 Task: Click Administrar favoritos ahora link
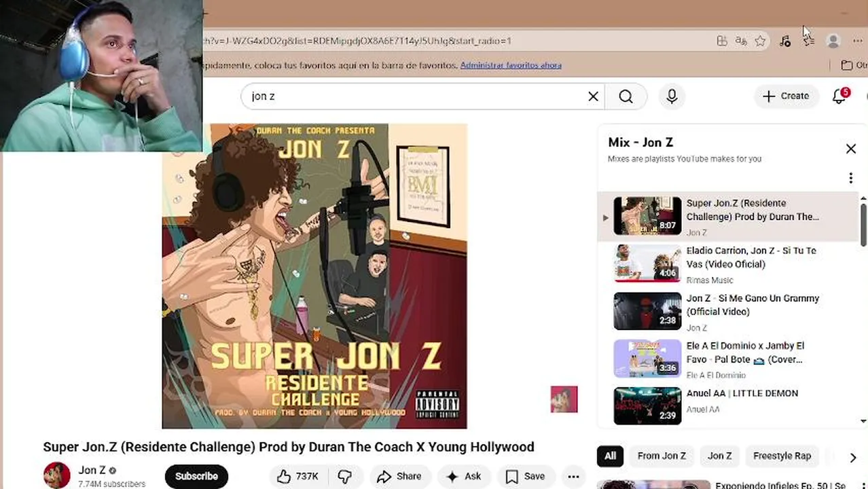coord(511,65)
